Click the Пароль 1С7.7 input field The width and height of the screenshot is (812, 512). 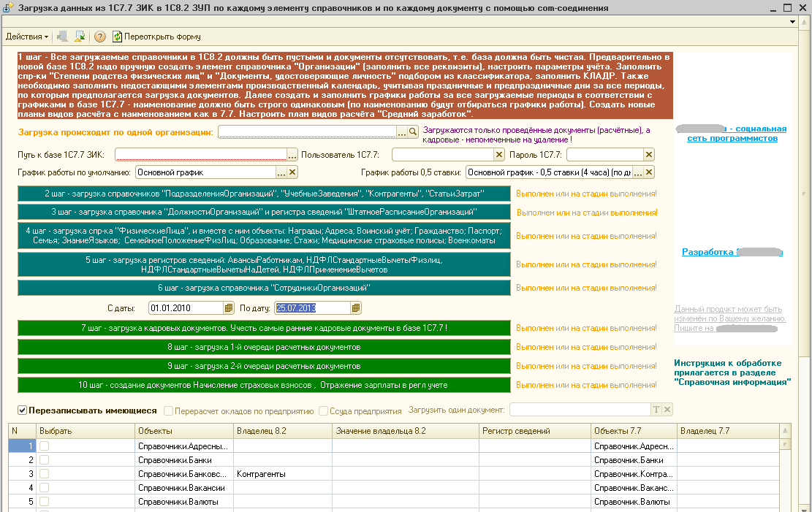(605, 155)
